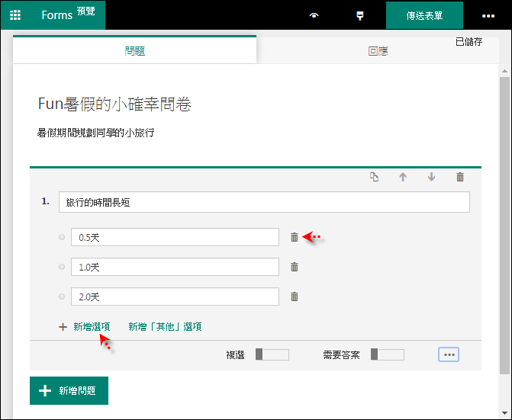
Task: Open the top-right more options ellipsis
Action: pyautogui.click(x=488, y=16)
